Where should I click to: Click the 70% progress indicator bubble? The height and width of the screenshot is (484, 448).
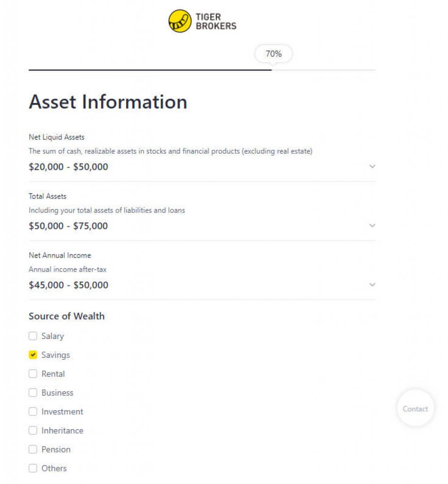273,54
